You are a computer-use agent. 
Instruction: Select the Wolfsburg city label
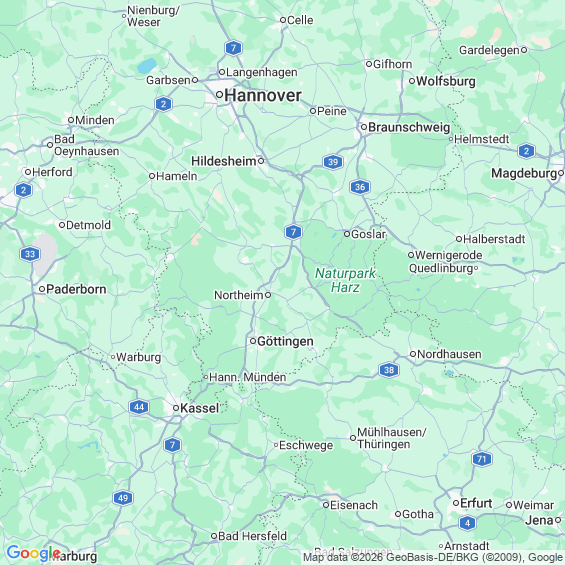tap(446, 81)
